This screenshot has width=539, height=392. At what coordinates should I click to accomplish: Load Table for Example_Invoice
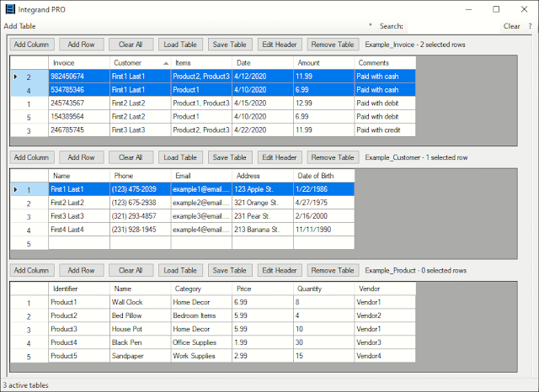pos(180,45)
